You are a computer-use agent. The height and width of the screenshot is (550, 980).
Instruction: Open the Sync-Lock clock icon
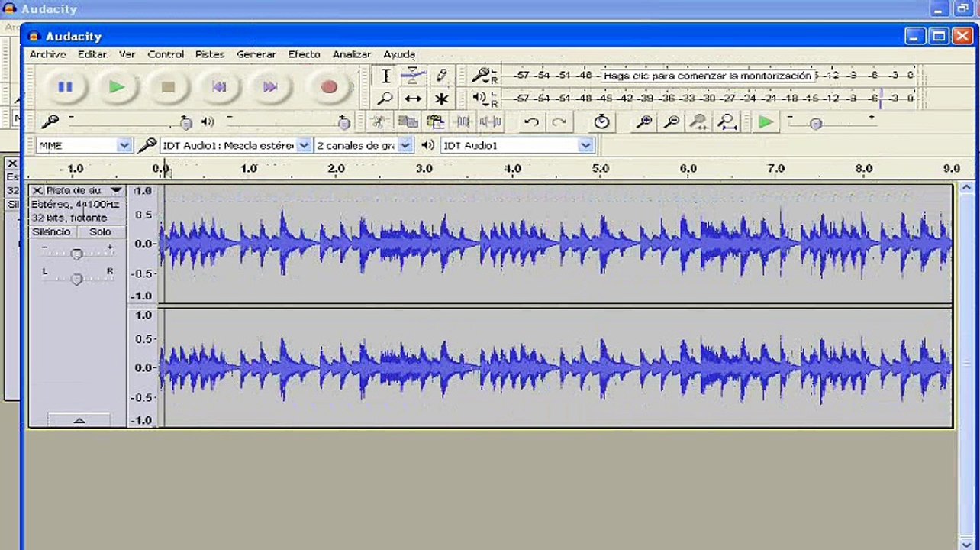click(x=601, y=121)
